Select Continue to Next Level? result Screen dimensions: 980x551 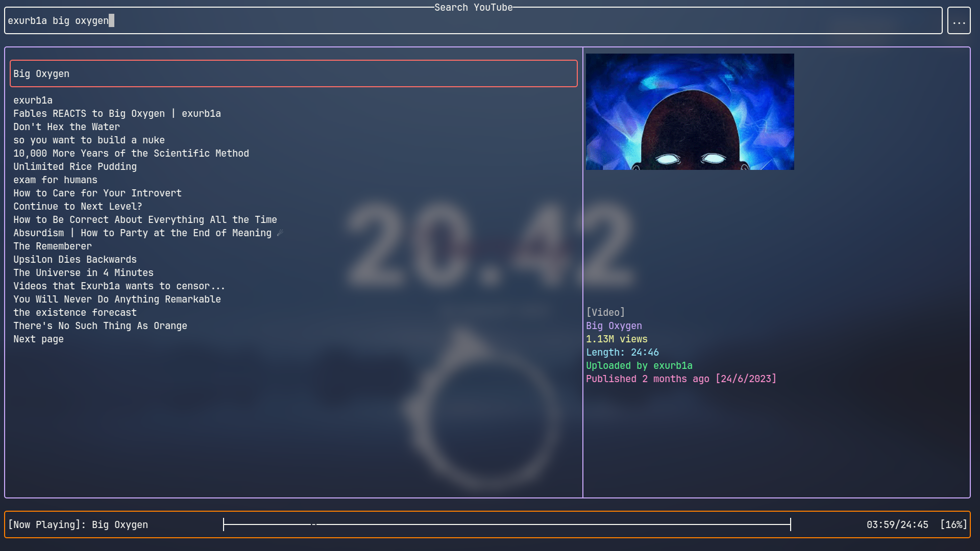pos(78,207)
